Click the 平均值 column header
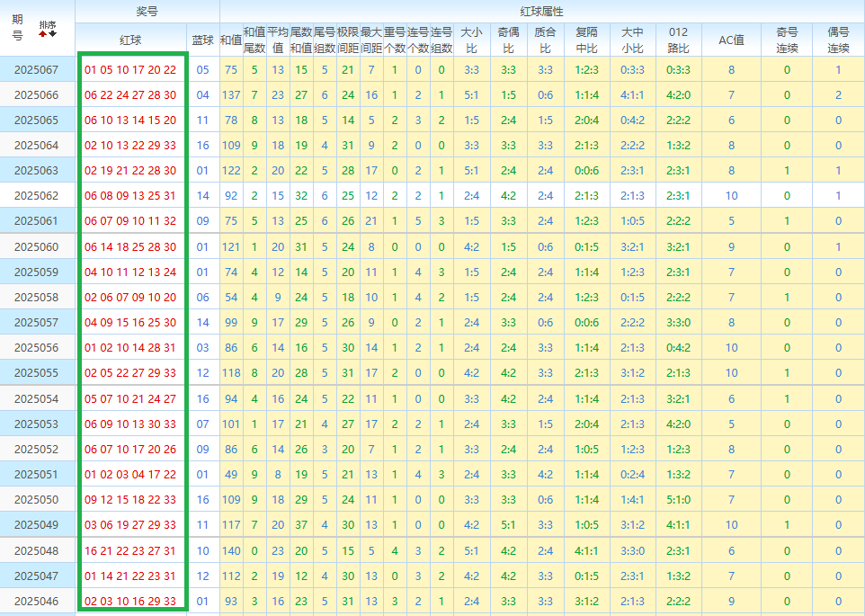The height and width of the screenshot is (616, 865). (278, 40)
